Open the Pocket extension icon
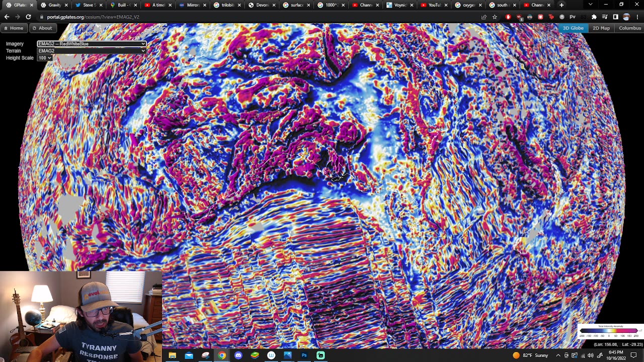Screen dimensions: 644x362 coord(540,17)
